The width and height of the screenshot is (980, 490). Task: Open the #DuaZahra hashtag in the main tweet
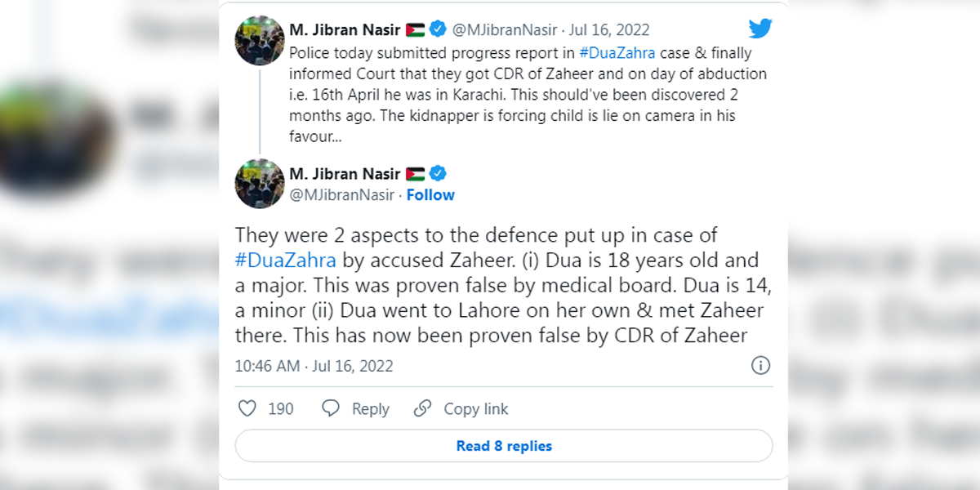(x=286, y=261)
